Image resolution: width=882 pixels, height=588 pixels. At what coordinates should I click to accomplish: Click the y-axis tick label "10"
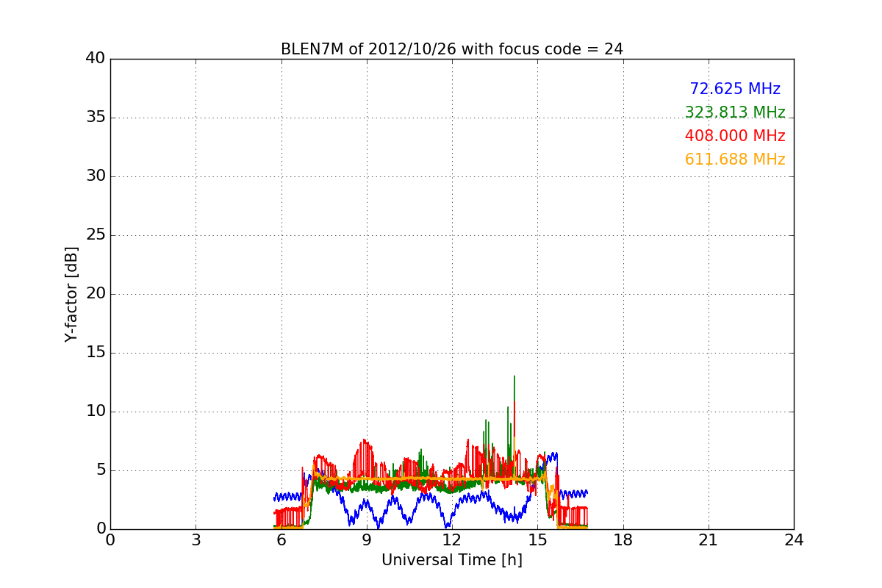[x=96, y=412]
